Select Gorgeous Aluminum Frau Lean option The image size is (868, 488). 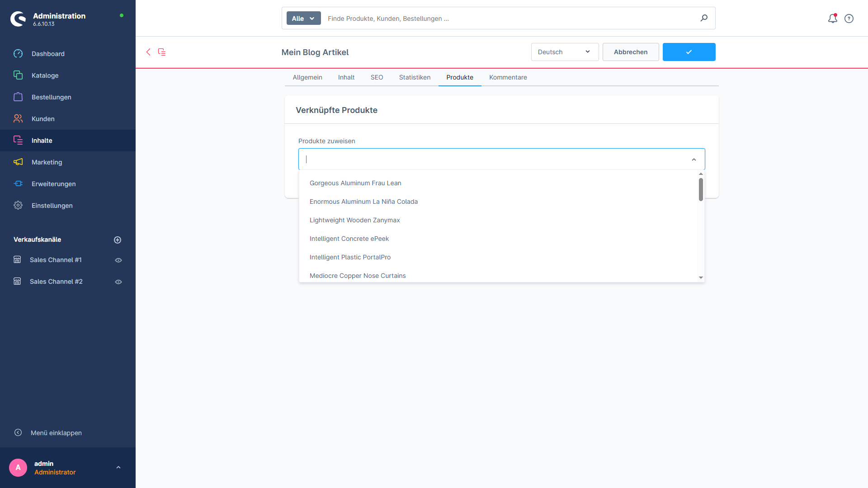[498, 183]
